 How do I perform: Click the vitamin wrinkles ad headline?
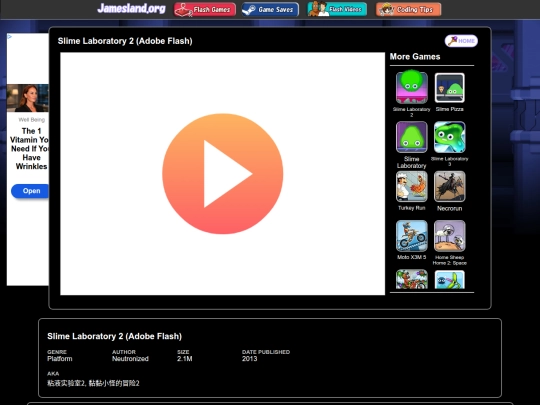[x=30, y=149]
